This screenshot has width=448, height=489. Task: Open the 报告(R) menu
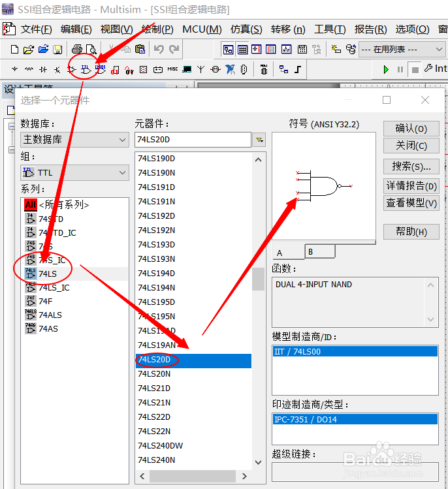coord(371,29)
